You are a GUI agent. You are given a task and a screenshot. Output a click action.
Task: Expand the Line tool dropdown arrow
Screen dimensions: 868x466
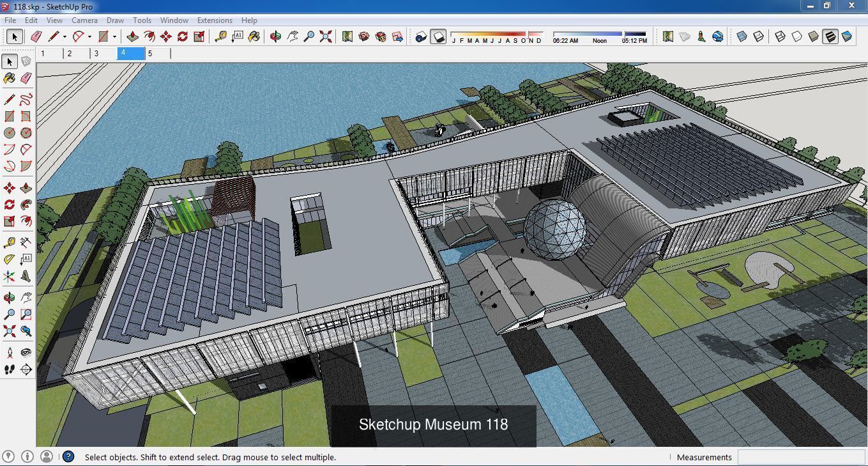pyautogui.click(x=65, y=37)
